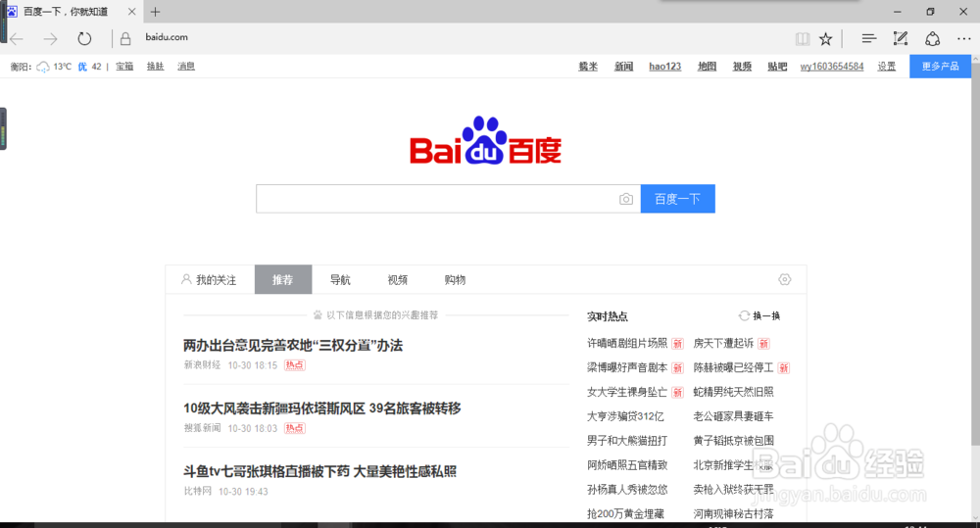This screenshot has height=528, width=980.
Task: Open 宝箱 link near weather
Action: coord(124,67)
